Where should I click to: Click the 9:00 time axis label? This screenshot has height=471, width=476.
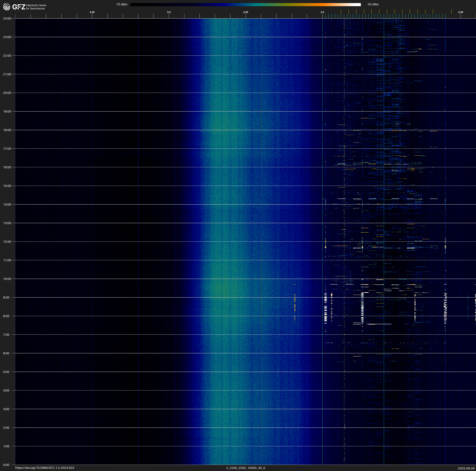[x=6, y=297]
